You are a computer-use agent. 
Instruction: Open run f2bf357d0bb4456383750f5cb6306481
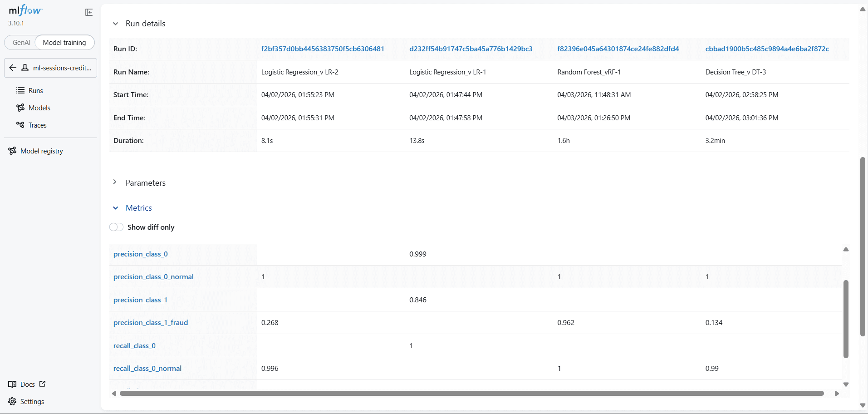pos(322,49)
